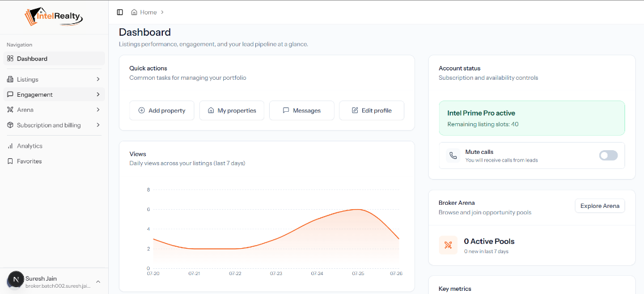This screenshot has height=294, width=644.
Task: Open the Dashboard menu item
Action: [x=54, y=58]
